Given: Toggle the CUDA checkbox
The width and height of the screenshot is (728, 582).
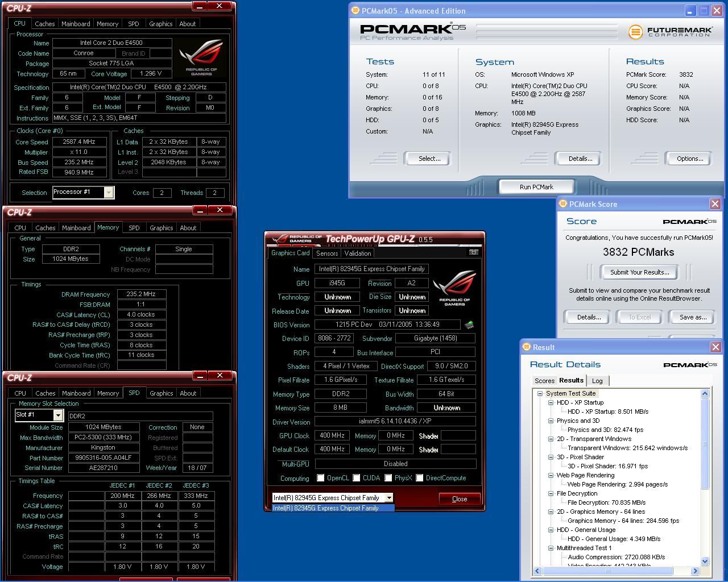Looking at the screenshot, I should (357, 478).
